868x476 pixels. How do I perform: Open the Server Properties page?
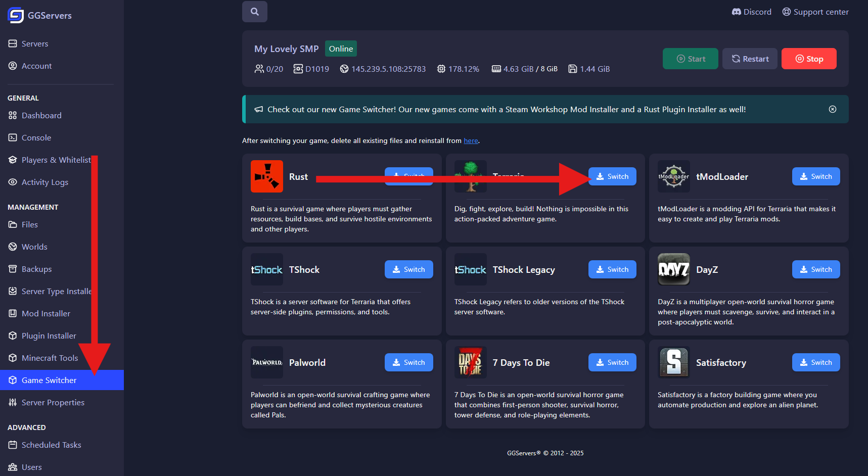tap(53, 402)
